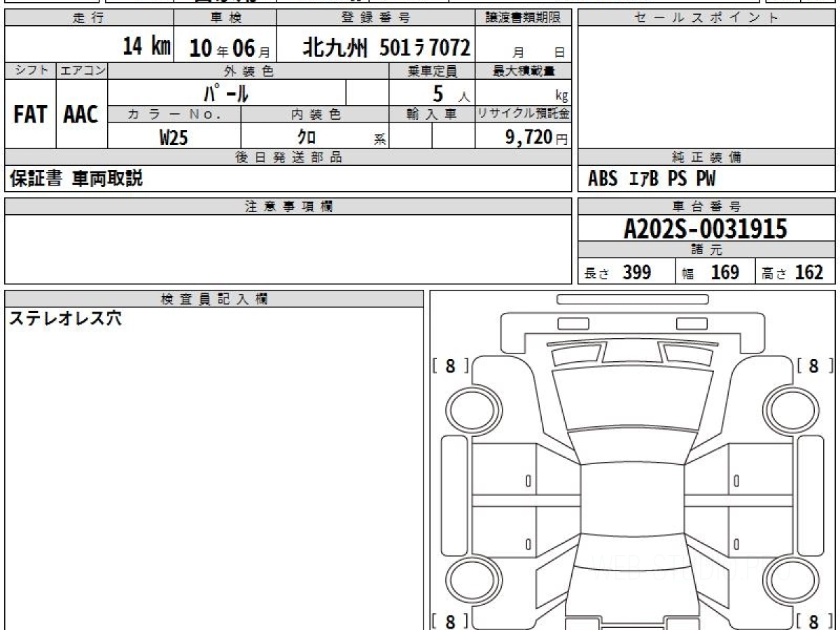Click the W25 color number field
Image resolution: width=840 pixels, height=630 pixels.
(174, 137)
